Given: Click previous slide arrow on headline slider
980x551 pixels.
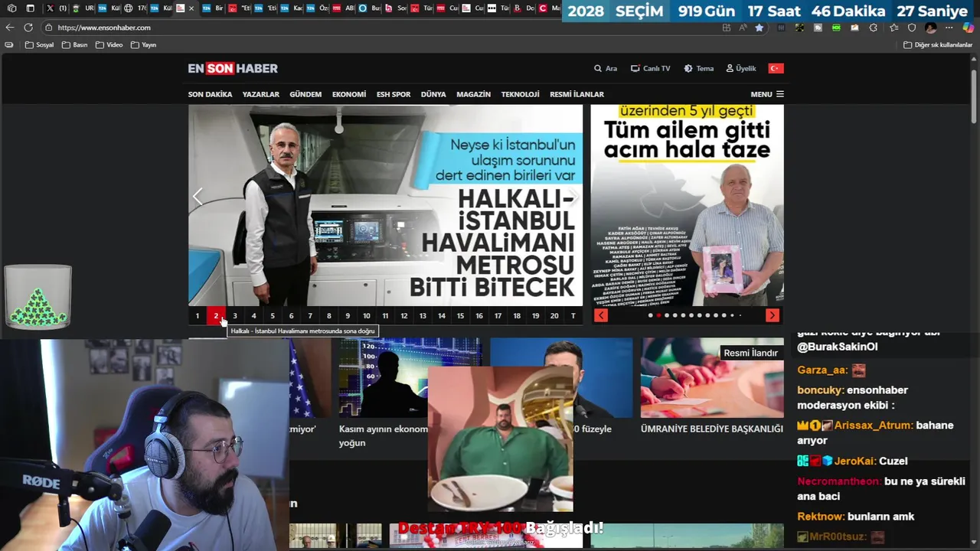Looking at the screenshot, I should pyautogui.click(x=198, y=197).
